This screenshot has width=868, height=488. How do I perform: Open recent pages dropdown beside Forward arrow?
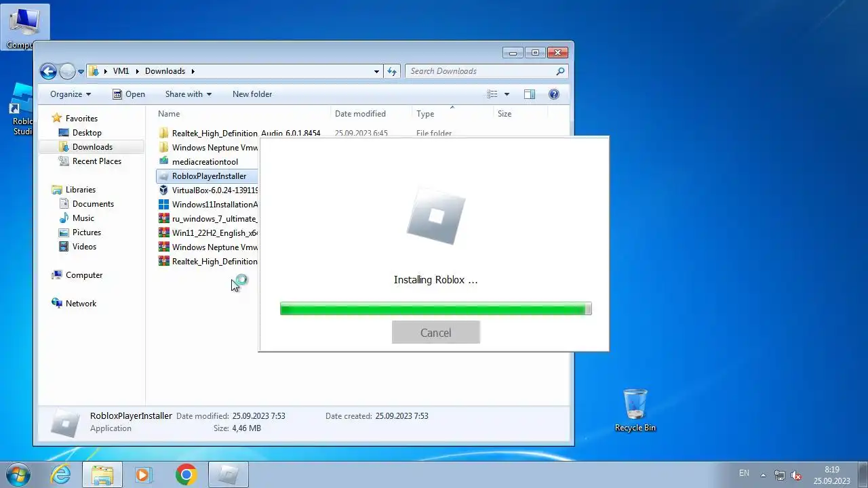tap(81, 71)
